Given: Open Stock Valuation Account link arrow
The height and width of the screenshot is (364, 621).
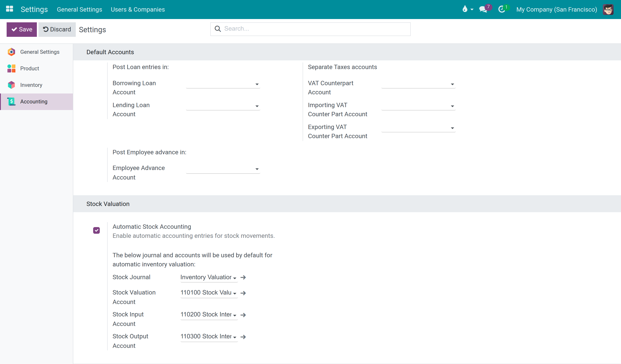Looking at the screenshot, I should 243,293.
